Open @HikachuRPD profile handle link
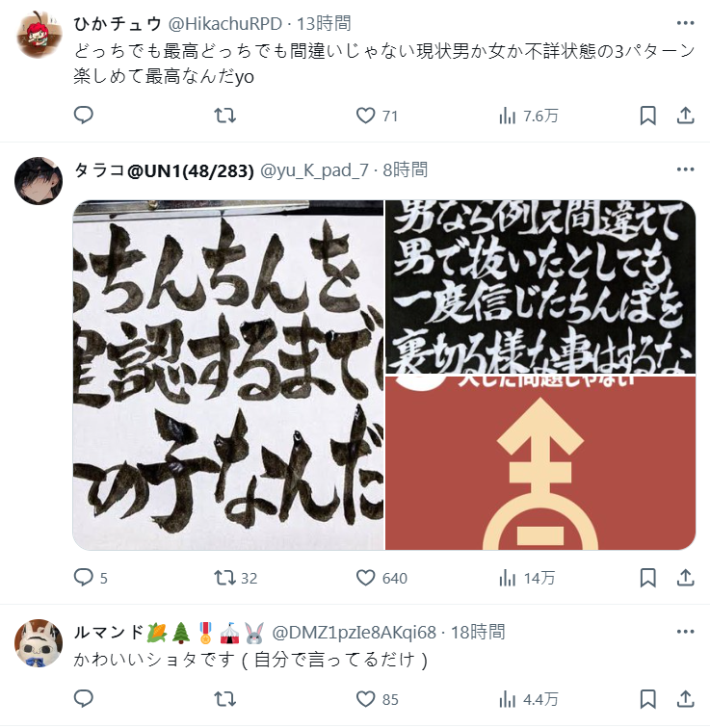This screenshot has width=710, height=728. 224,24
